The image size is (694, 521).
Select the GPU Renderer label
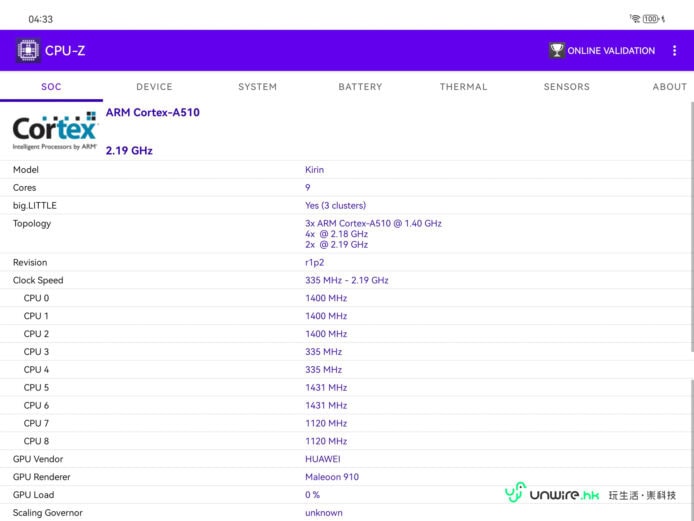(42, 477)
